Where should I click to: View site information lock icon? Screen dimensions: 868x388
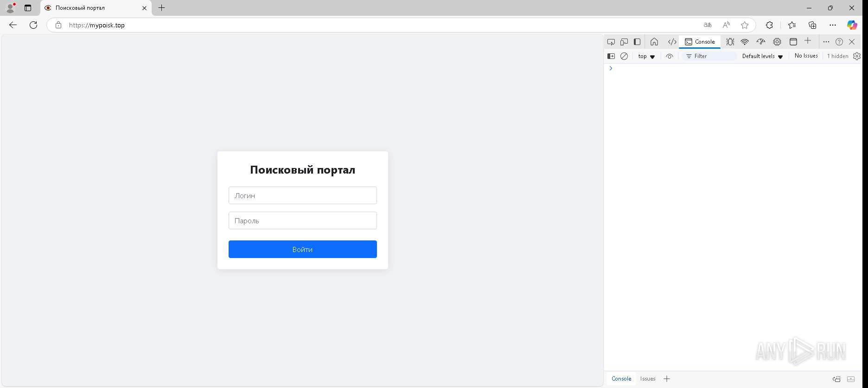pyautogui.click(x=58, y=25)
